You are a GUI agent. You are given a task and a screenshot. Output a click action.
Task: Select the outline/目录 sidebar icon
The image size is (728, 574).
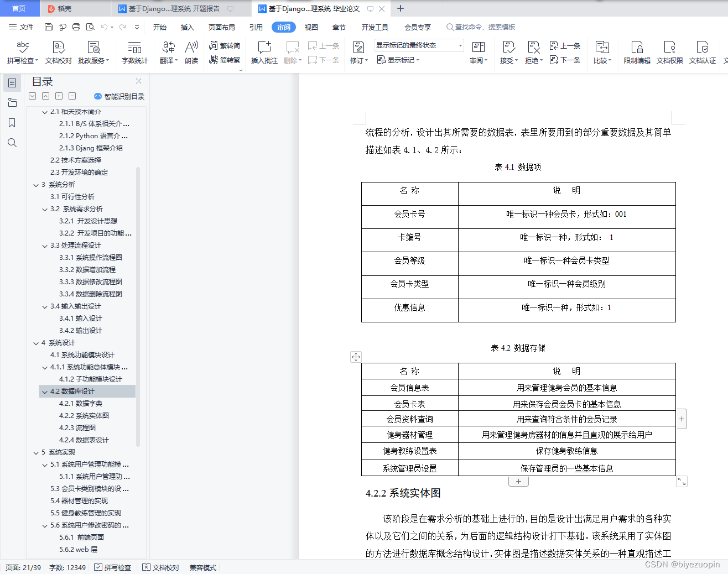click(x=12, y=83)
